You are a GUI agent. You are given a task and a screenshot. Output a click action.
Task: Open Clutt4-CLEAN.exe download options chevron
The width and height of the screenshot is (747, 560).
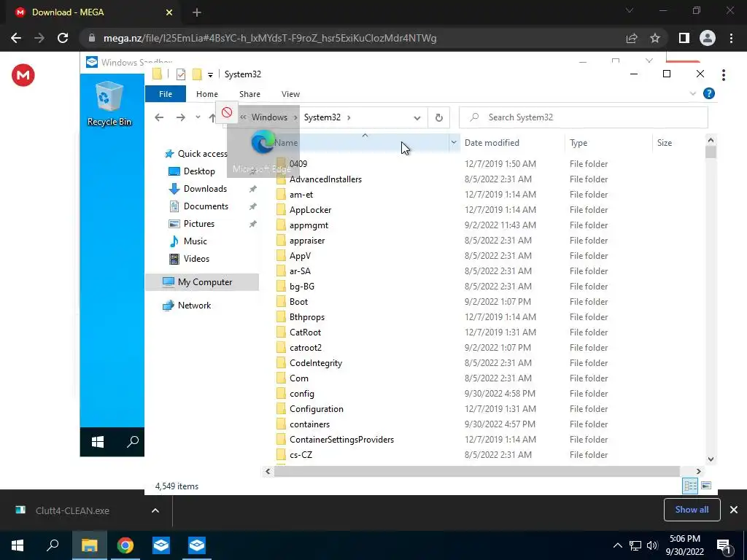coord(155,510)
